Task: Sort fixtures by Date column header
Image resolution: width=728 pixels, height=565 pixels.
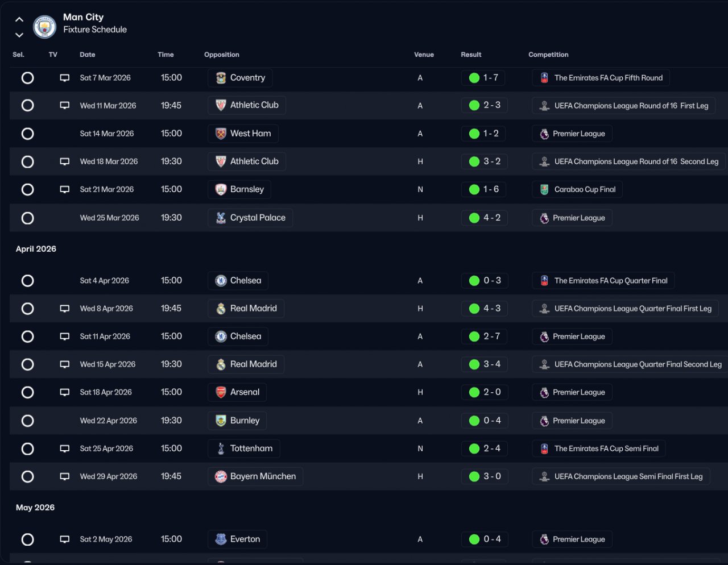Action: pyautogui.click(x=88, y=55)
